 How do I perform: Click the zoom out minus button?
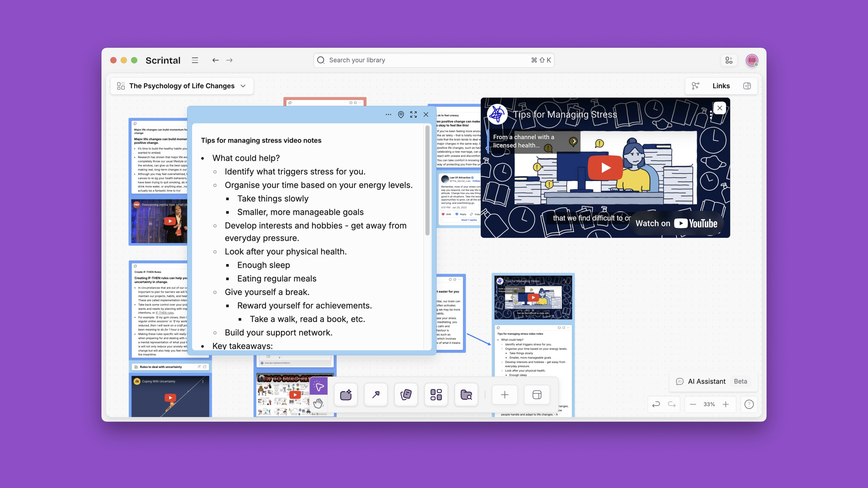[x=693, y=404]
